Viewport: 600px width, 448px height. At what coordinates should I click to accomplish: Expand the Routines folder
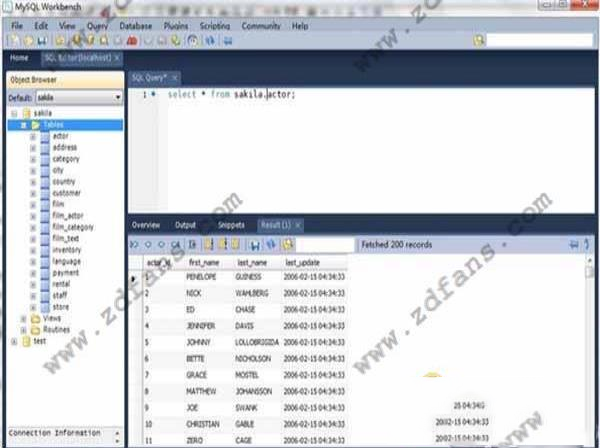[x=24, y=329]
